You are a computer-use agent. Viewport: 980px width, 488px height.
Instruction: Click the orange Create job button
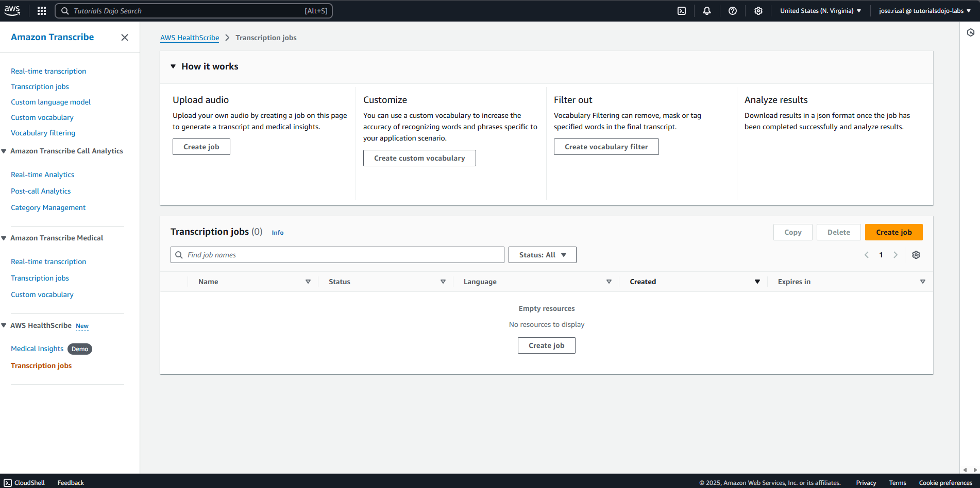[894, 232]
